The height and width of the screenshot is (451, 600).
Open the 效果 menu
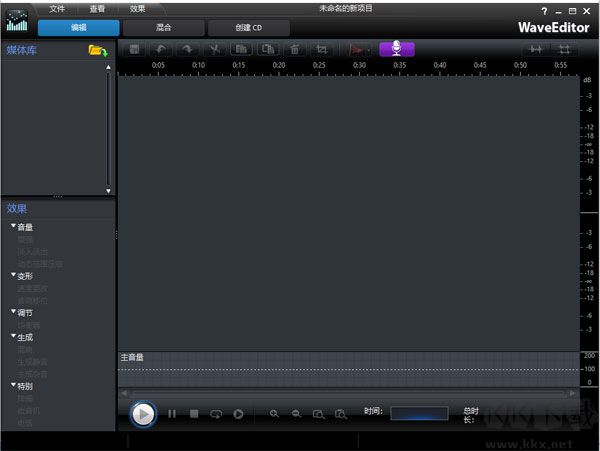pos(137,9)
